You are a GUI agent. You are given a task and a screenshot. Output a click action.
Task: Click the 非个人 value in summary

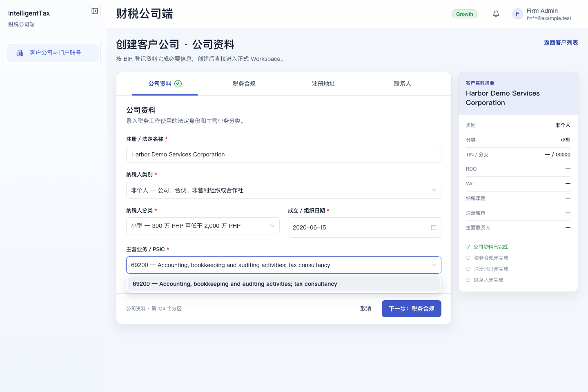pos(563,125)
